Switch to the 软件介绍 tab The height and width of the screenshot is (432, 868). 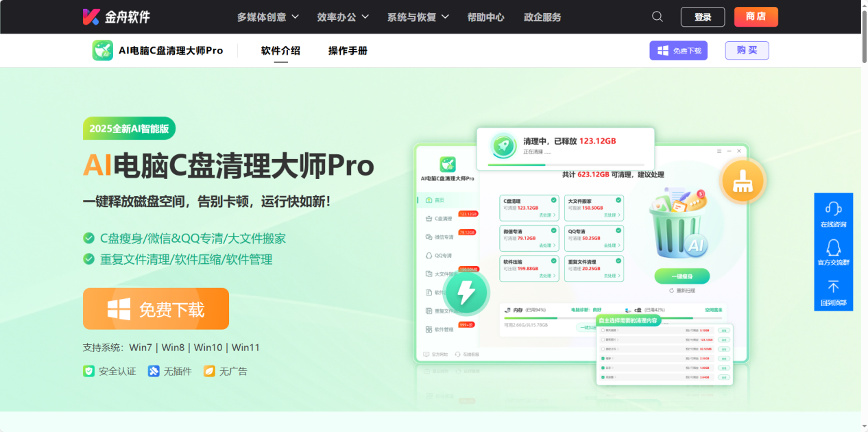[279, 50]
